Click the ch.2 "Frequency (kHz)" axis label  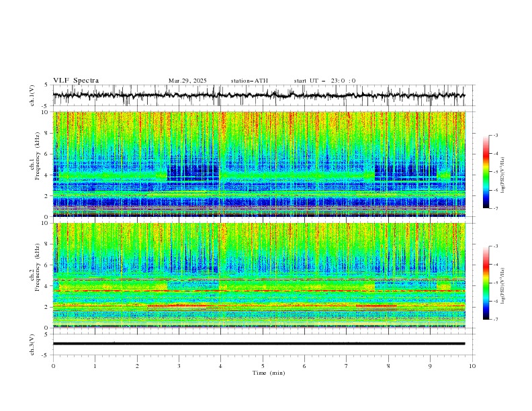click(x=38, y=267)
